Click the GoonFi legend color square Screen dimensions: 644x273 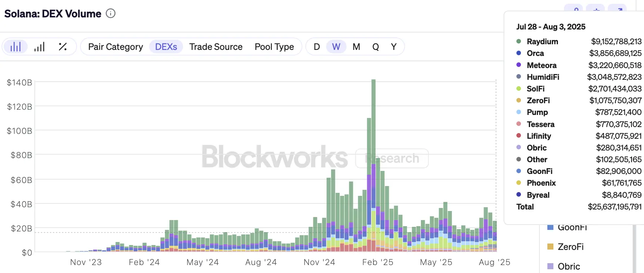click(550, 227)
